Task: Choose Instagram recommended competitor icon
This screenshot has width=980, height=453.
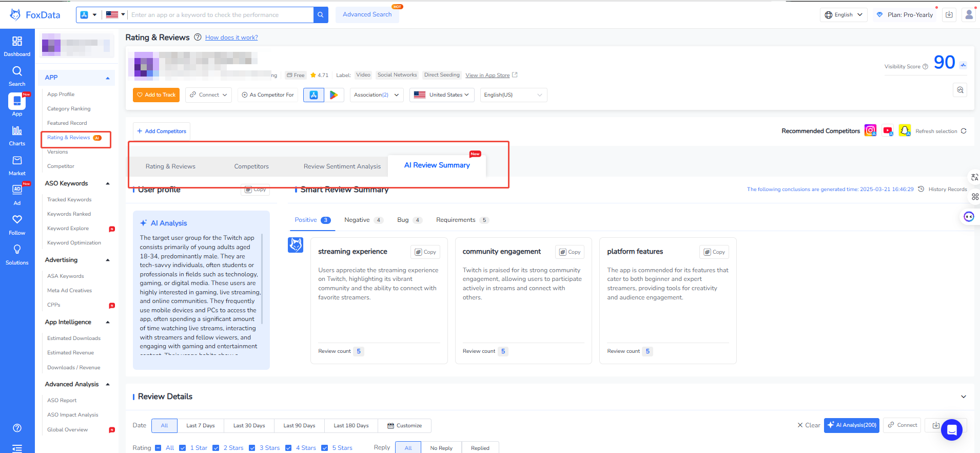Action: pyautogui.click(x=871, y=130)
